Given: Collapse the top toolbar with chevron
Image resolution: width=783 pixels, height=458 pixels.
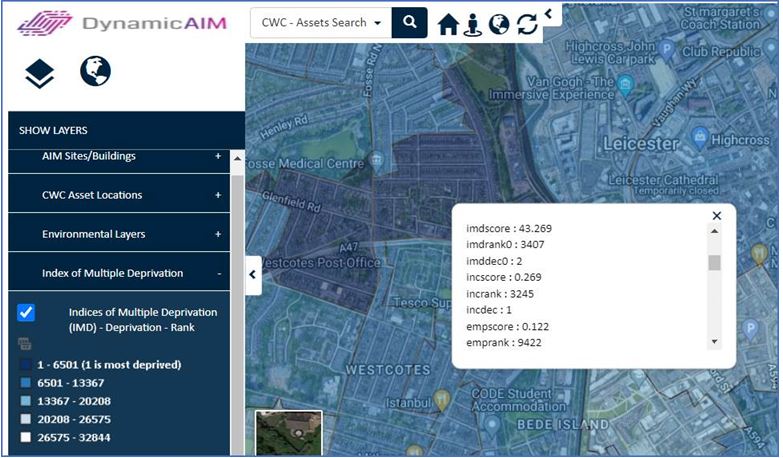Looking at the screenshot, I should tap(548, 14).
